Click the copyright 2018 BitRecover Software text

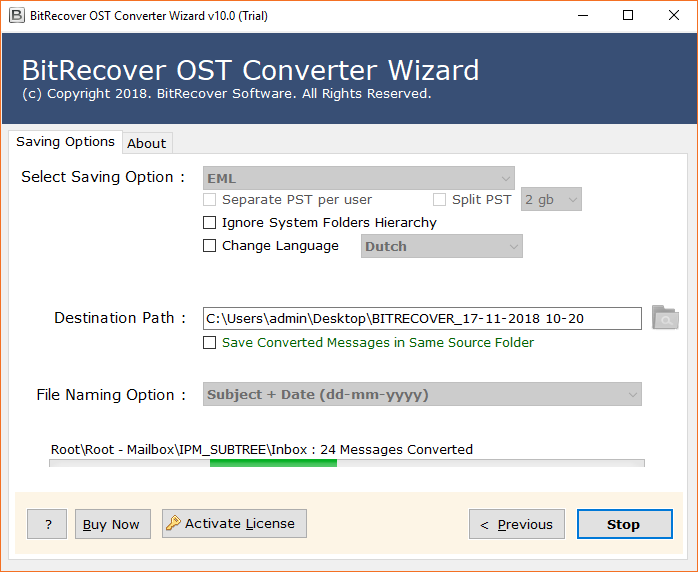227,93
